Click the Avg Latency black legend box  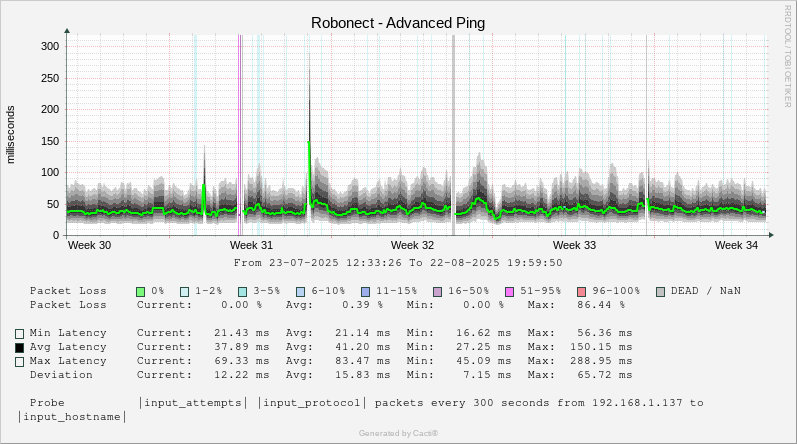[19, 348]
